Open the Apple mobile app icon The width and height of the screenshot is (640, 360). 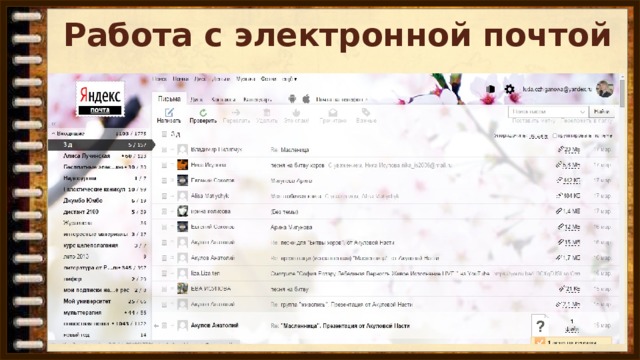tap(306, 98)
